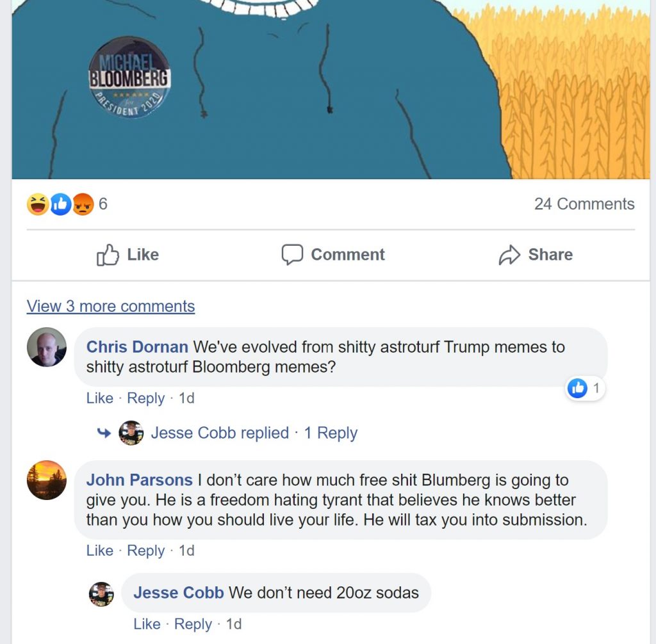Open John Parsons' name link
The width and height of the screenshot is (656, 644).
click(x=139, y=480)
